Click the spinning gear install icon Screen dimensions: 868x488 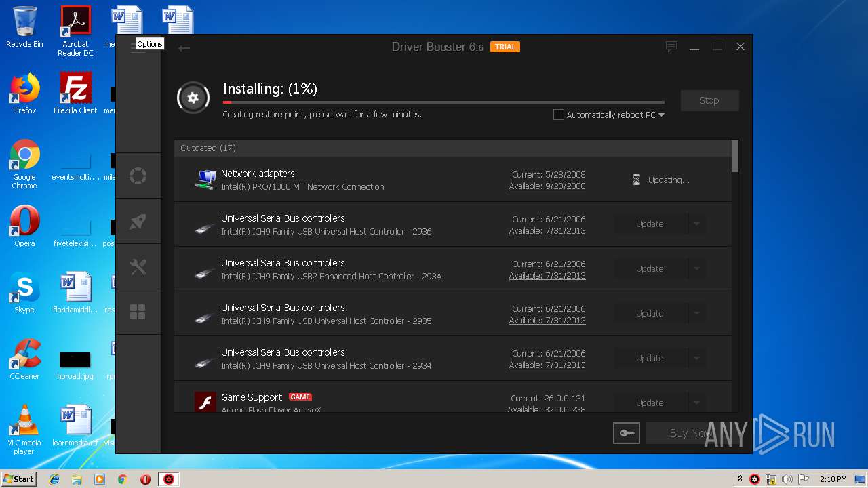193,98
